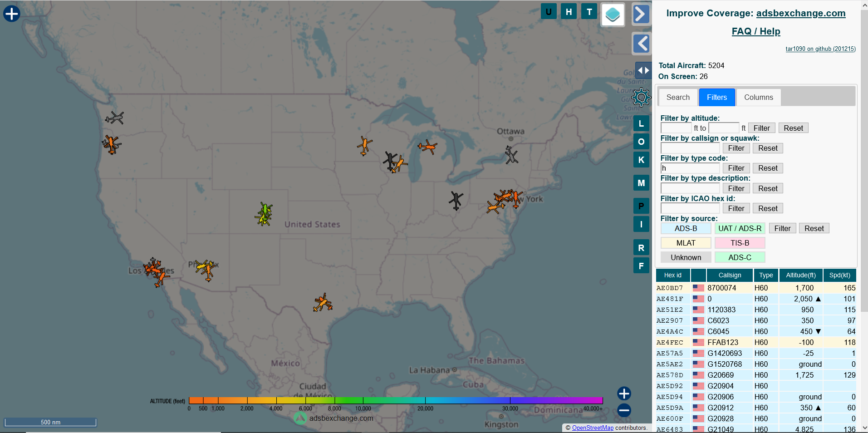Click the right-pointing chevron sidebar button
The height and width of the screenshot is (433, 868).
(641, 14)
